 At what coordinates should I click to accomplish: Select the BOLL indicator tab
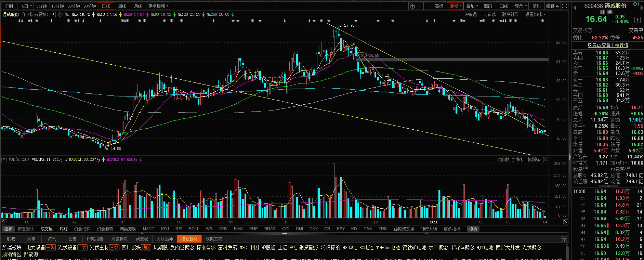point(194,229)
